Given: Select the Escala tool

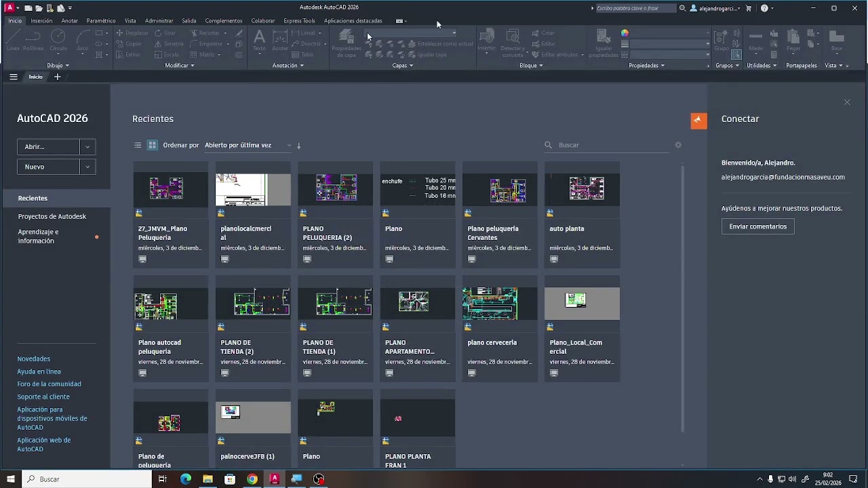Looking at the screenshot, I should tap(167, 54).
